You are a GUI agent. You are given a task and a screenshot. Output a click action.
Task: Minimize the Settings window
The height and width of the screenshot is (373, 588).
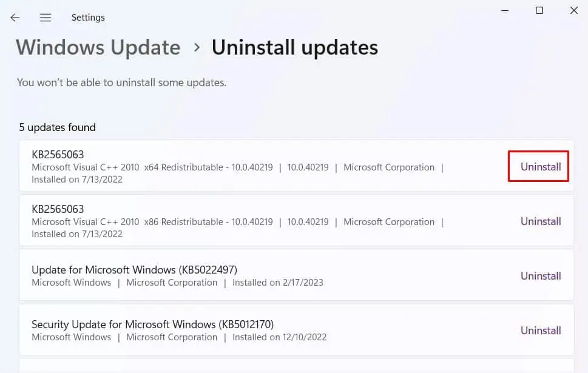tap(505, 10)
